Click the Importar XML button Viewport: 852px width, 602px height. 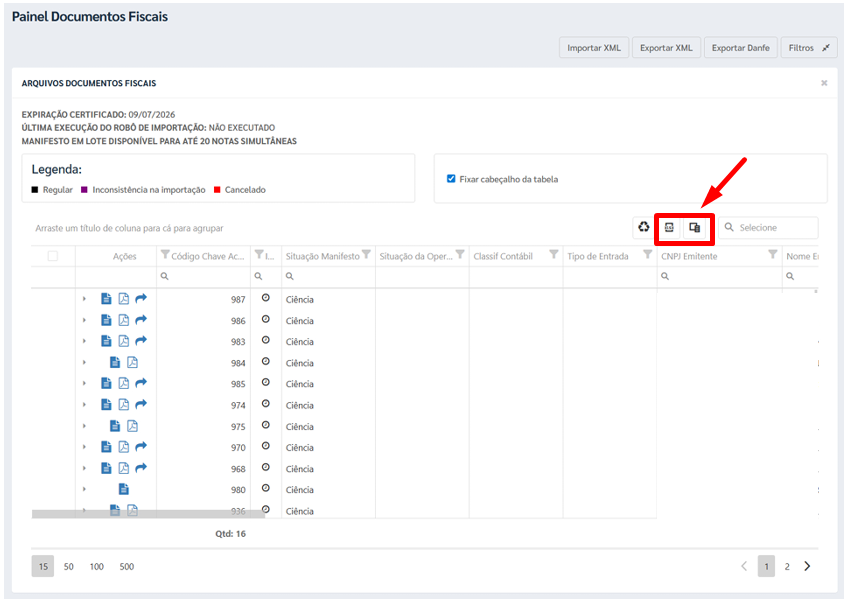pyautogui.click(x=594, y=48)
